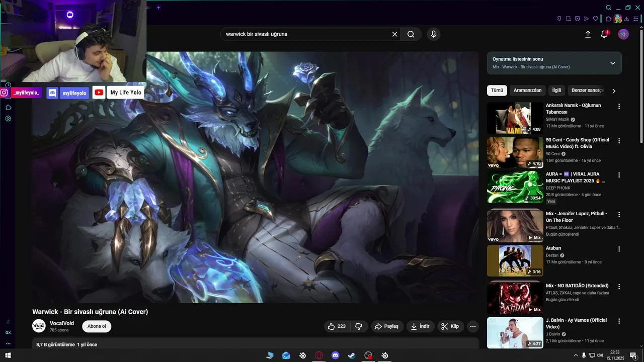Screen dimensions: 644x362
Task: Open a new browser tab with plus
Action: click(x=158, y=8)
